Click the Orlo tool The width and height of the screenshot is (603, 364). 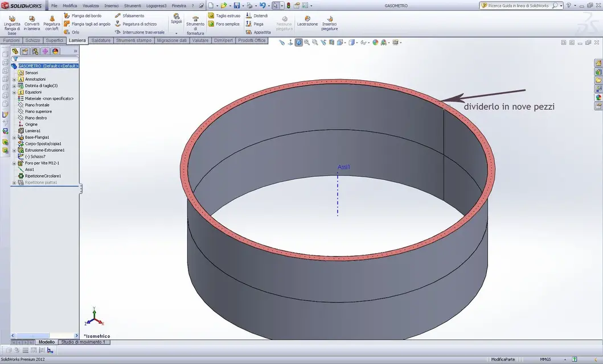click(x=72, y=32)
